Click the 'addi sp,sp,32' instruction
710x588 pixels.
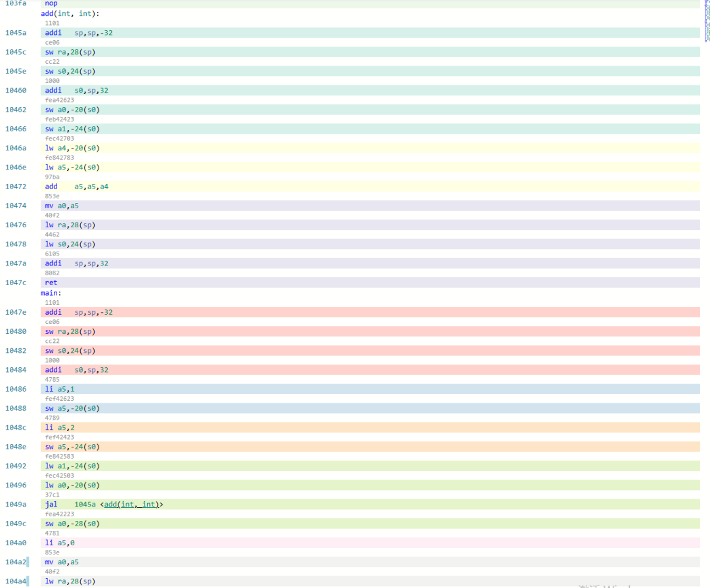pos(76,263)
